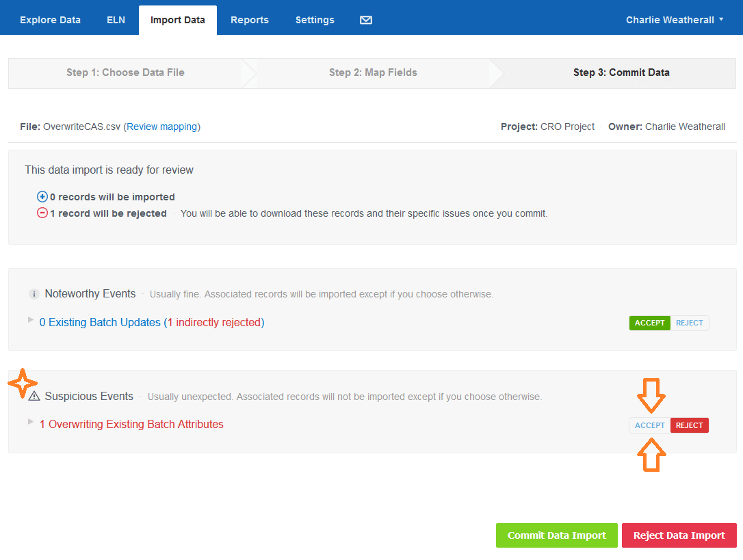Viewport: 743px width, 560px height.
Task: Go back to Step 1: Choose Data File
Action: click(x=125, y=72)
